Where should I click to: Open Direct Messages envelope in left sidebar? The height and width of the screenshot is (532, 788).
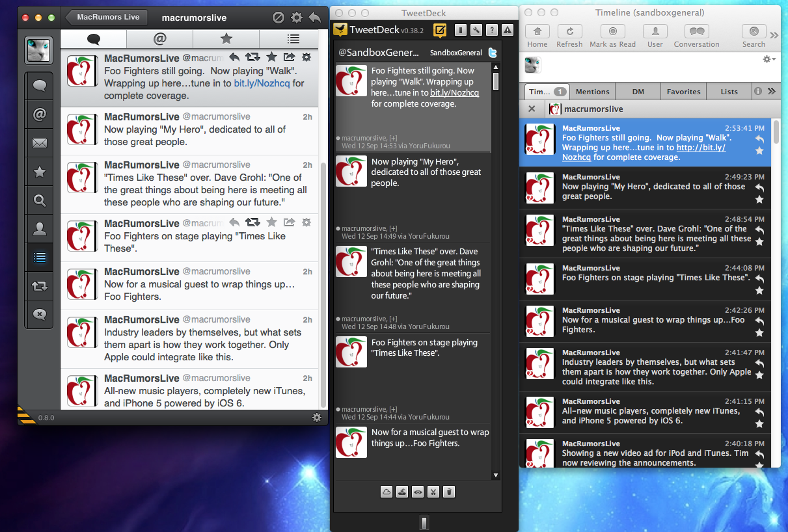tap(40, 143)
